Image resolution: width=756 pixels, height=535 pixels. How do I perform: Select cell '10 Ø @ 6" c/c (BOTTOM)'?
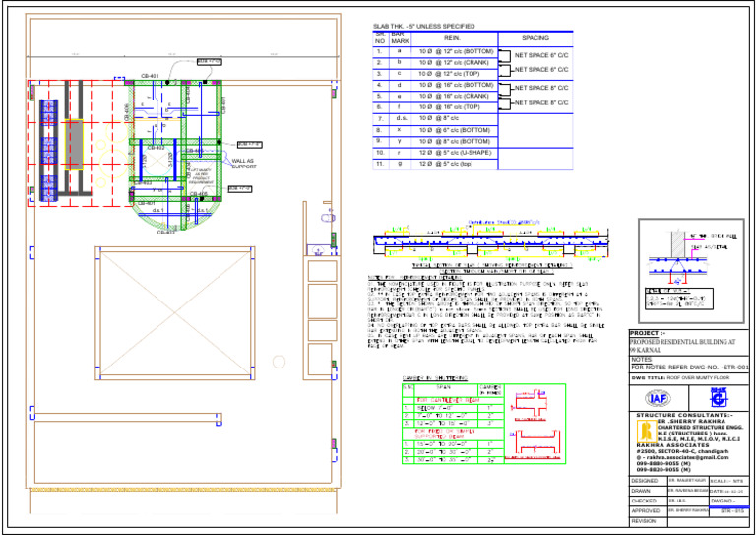pyautogui.click(x=454, y=130)
